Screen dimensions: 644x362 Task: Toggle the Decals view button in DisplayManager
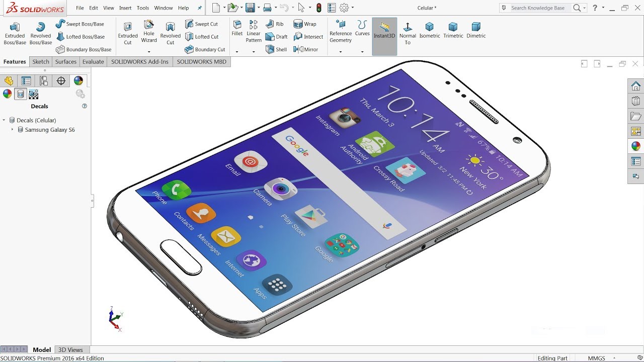point(21,94)
